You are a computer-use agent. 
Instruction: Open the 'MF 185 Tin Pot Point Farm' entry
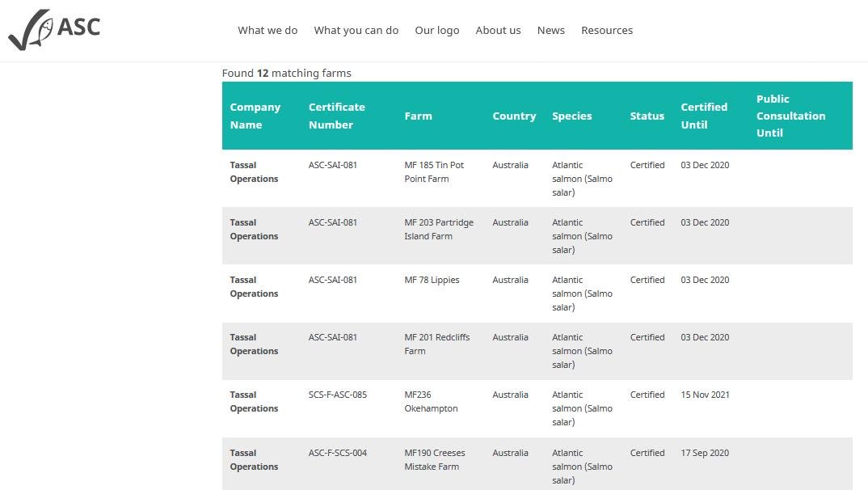click(434, 171)
